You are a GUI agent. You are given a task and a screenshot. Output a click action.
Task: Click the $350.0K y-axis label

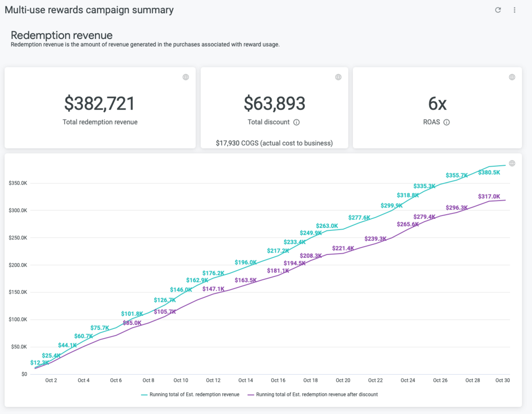tap(18, 183)
